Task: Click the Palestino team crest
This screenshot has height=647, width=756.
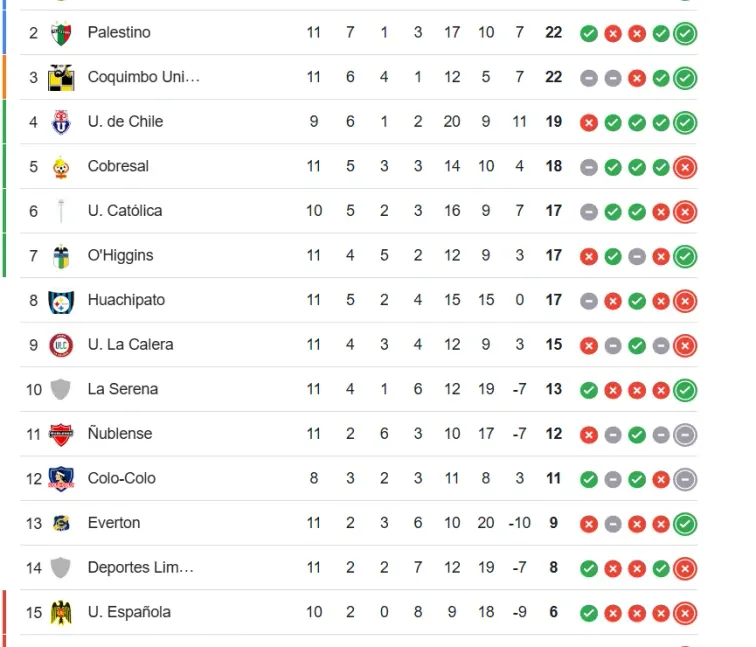Action: pos(61,33)
